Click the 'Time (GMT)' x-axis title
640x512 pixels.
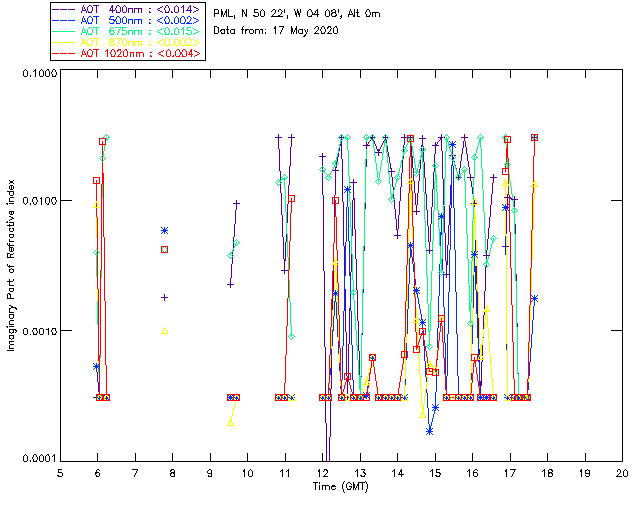point(341,486)
